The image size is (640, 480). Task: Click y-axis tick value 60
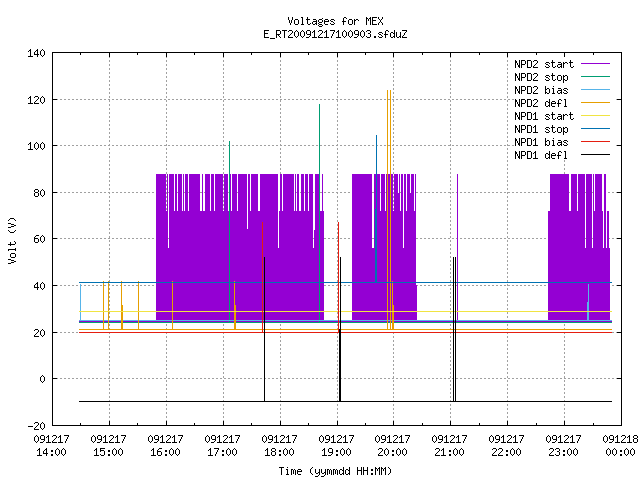tap(39, 239)
